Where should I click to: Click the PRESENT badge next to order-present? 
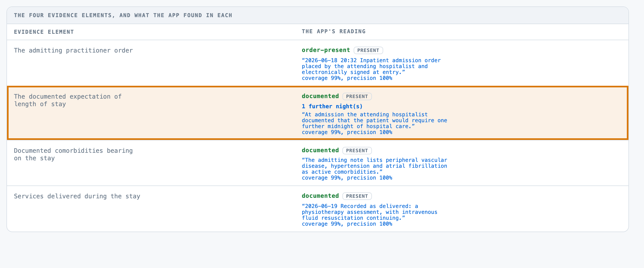pos(368,50)
